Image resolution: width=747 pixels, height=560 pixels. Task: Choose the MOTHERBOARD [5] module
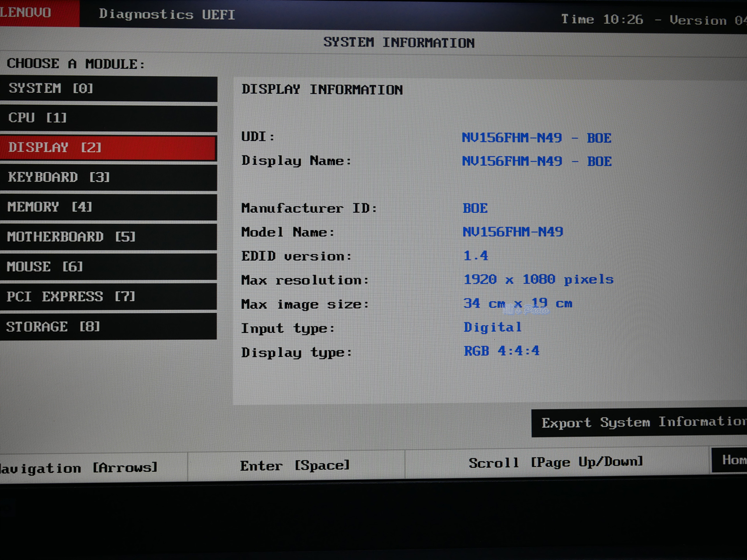[108, 237]
